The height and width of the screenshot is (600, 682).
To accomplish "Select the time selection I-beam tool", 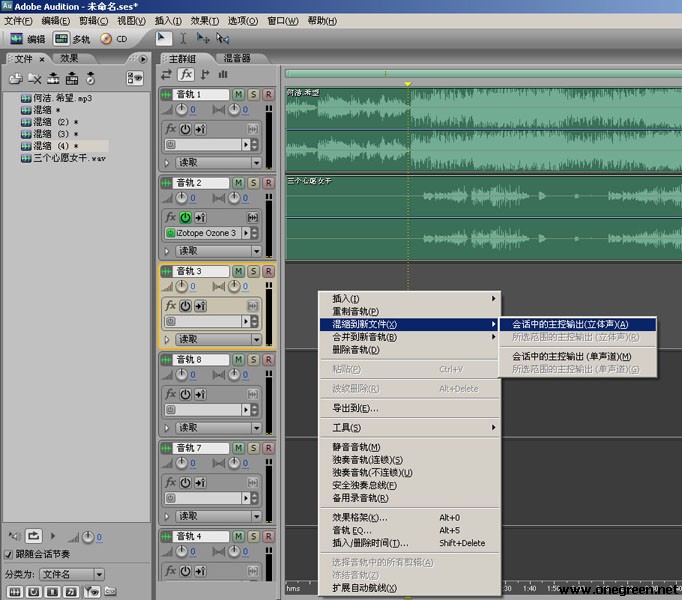I will (x=183, y=39).
